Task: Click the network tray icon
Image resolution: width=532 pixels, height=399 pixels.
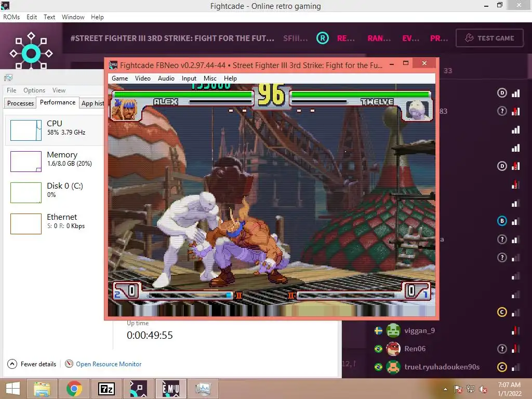Action: pos(471,389)
